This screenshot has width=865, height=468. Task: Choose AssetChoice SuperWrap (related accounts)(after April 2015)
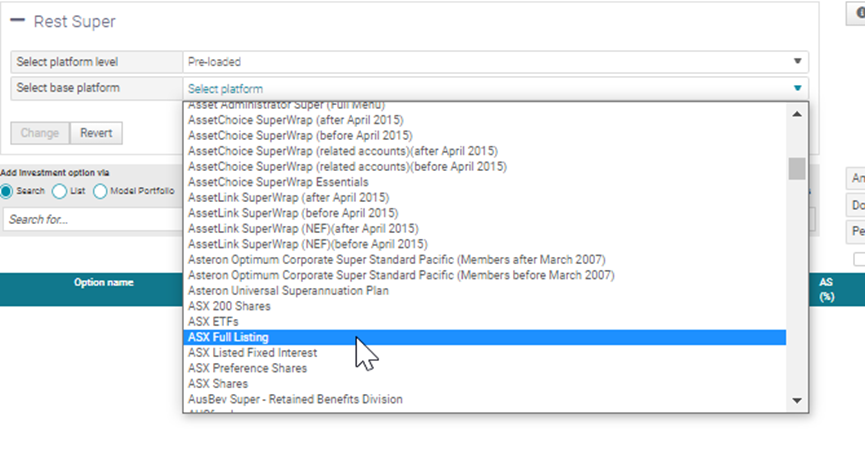[x=484, y=151]
